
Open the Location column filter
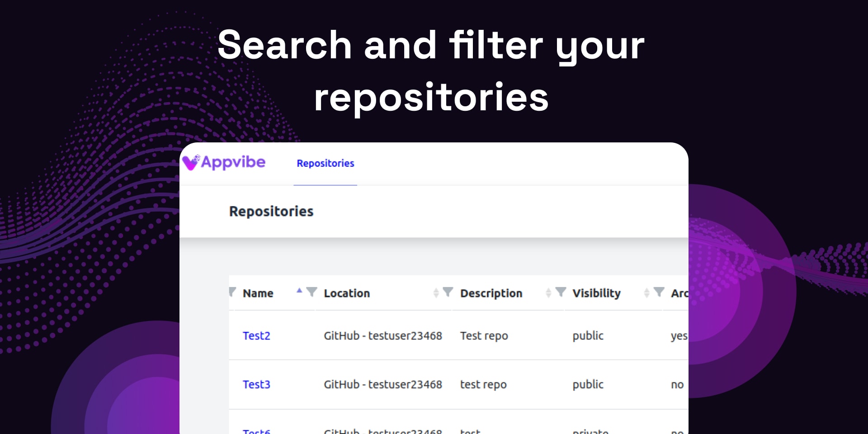pos(448,292)
